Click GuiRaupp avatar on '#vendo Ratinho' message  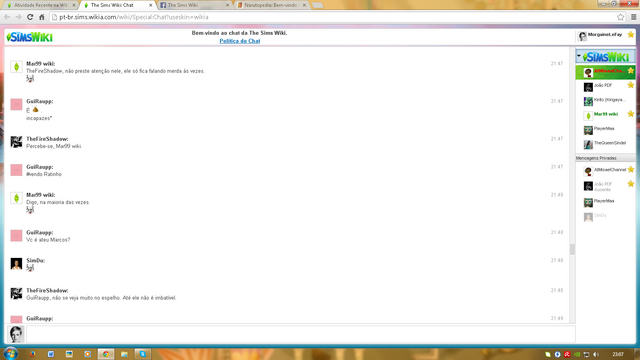[x=16, y=170]
